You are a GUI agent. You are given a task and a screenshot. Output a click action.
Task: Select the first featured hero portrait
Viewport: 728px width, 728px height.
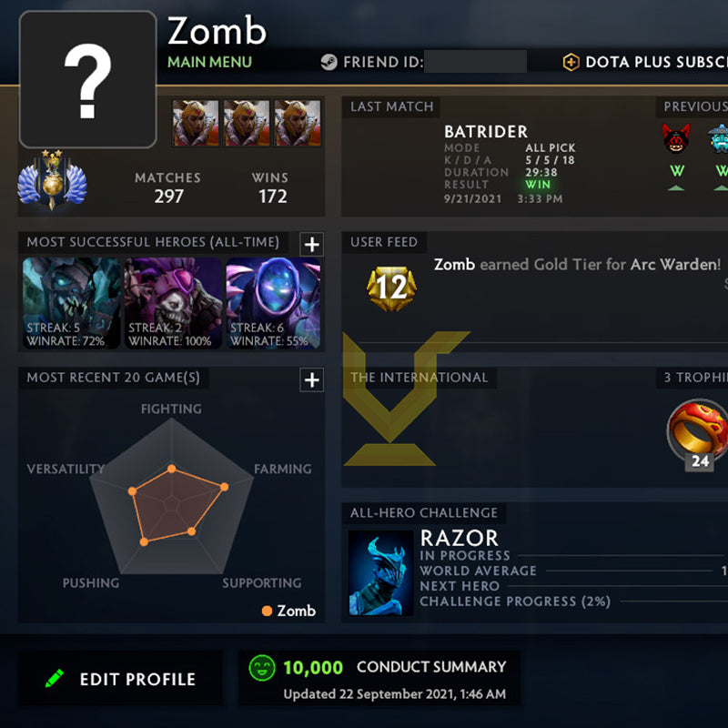[x=196, y=123]
